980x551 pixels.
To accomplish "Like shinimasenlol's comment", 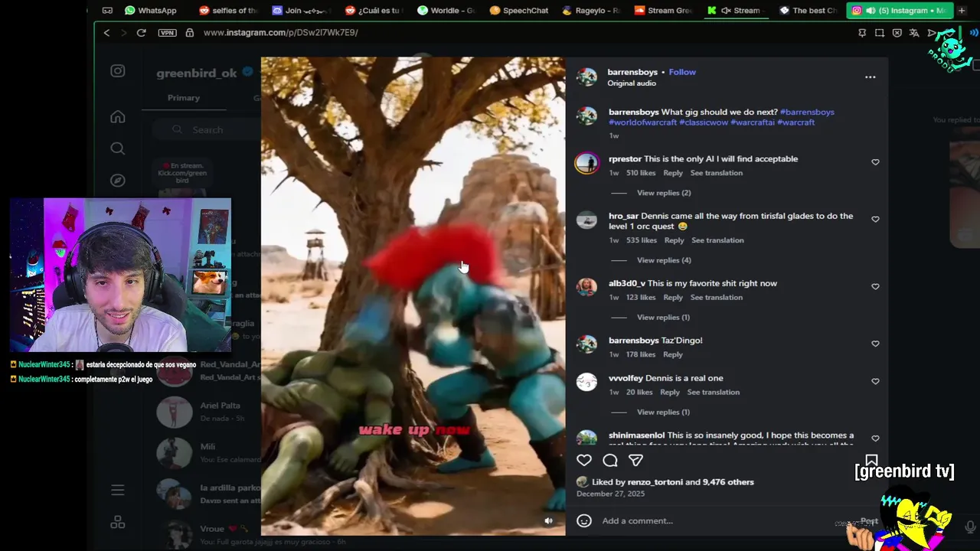I will click(875, 439).
